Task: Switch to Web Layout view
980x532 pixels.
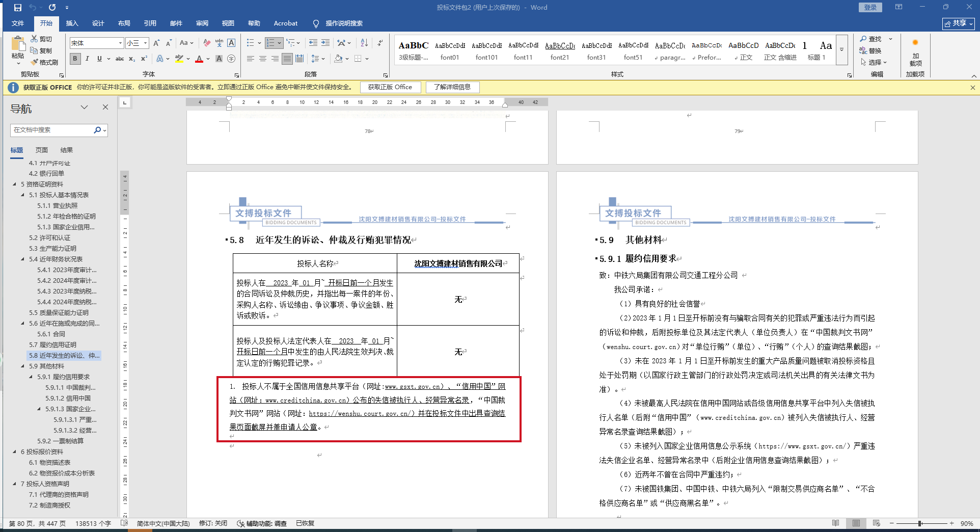Action: click(877, 523)
